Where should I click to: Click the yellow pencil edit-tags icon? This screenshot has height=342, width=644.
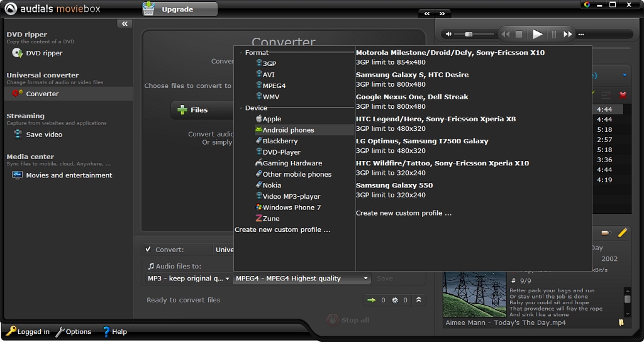pos(623,233)
